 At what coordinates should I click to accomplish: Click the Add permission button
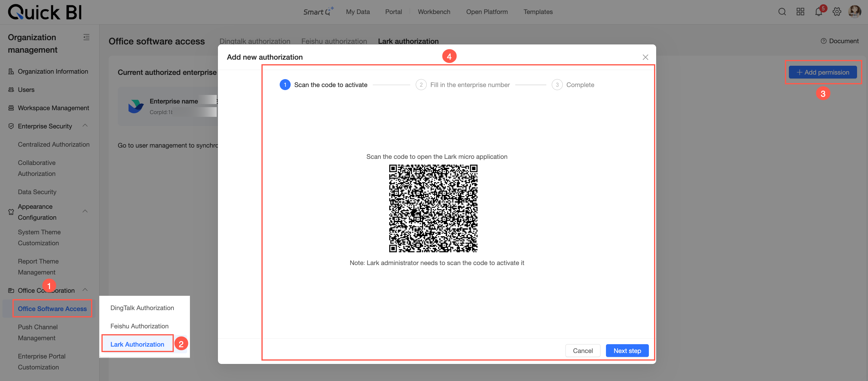click(823, 72)
